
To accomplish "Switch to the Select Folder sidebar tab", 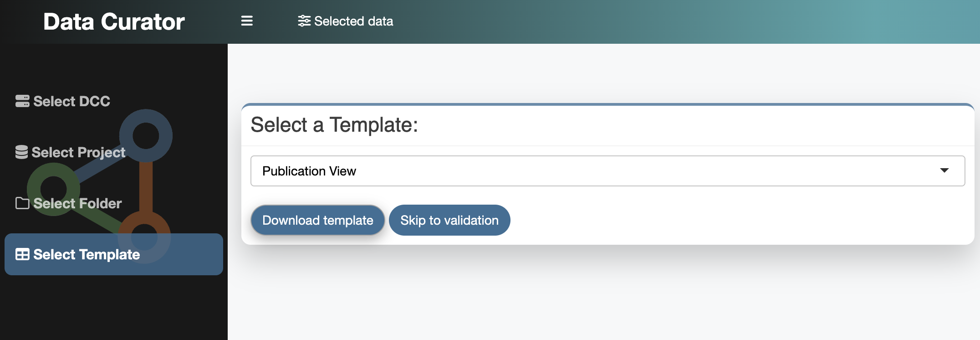I will (x=114, y=203).
